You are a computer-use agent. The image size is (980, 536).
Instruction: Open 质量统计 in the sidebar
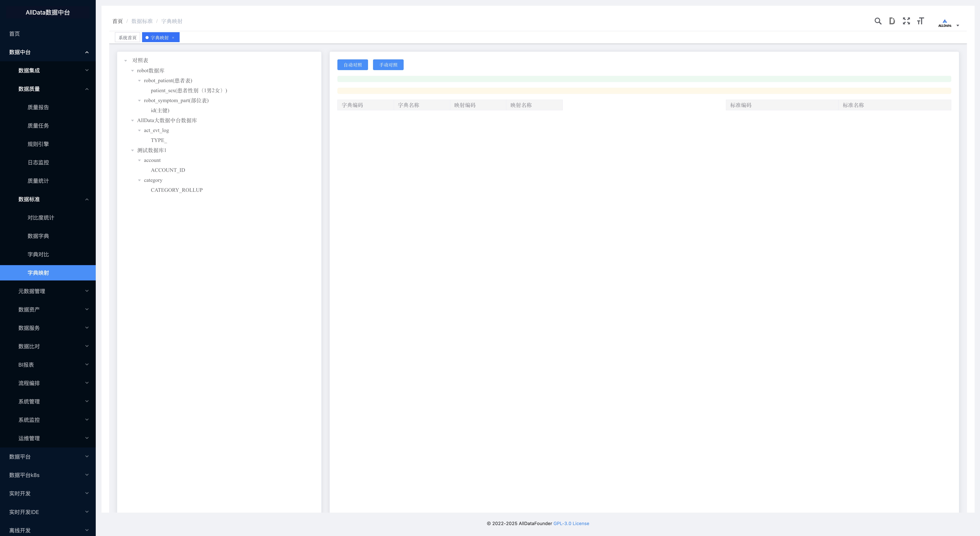[x=48, y=181]
